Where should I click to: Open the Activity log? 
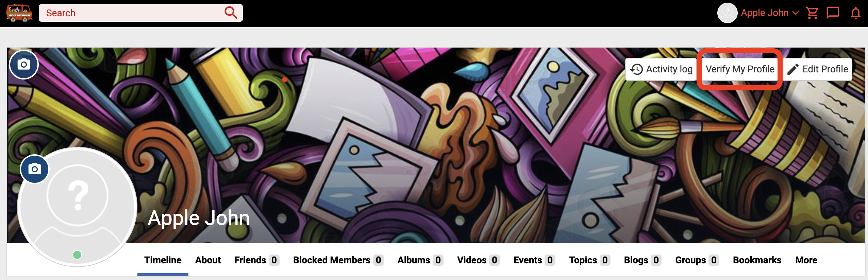(x=661, y=69)
